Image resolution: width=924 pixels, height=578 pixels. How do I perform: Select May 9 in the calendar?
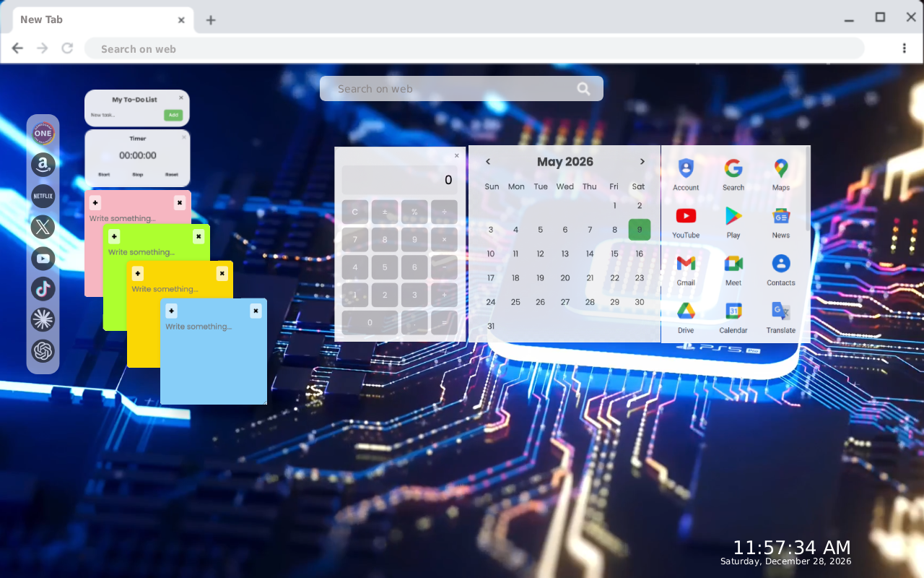coord(640,230)
